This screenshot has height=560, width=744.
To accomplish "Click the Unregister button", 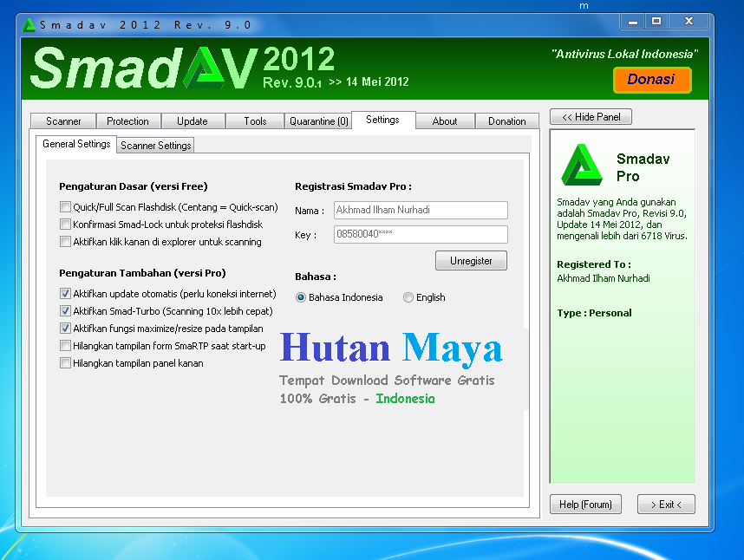I will (x=471, y=261).
